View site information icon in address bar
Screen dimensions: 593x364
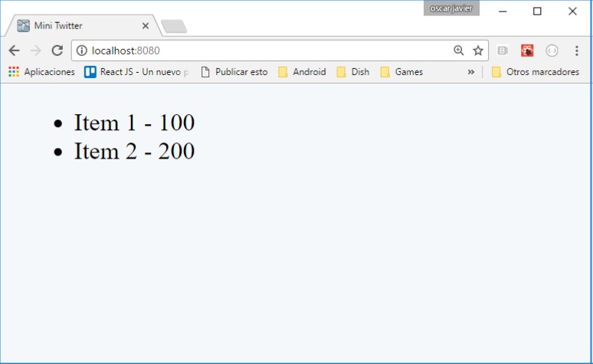click(82, 51)
